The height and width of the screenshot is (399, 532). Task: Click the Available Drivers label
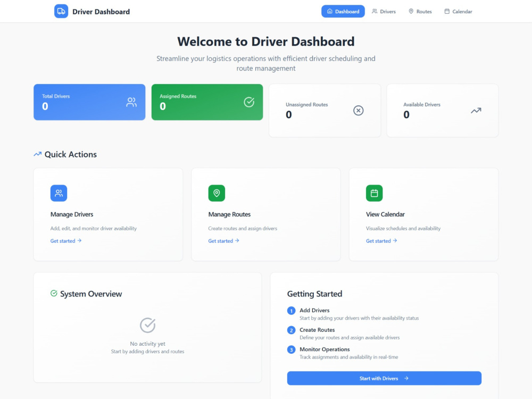tap(422, 105)
